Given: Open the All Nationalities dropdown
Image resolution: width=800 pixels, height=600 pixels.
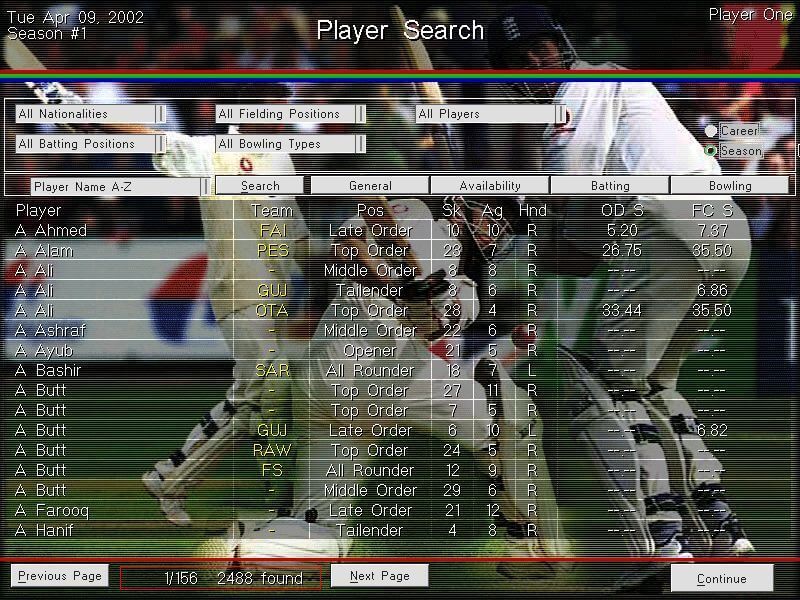Looking at the screenshot, I should pos(90,114).
